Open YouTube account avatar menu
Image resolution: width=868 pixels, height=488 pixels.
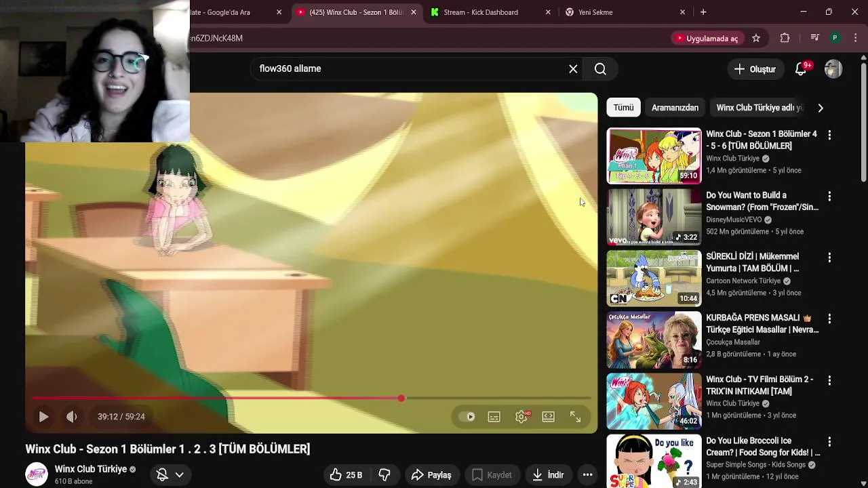(833, 69)
